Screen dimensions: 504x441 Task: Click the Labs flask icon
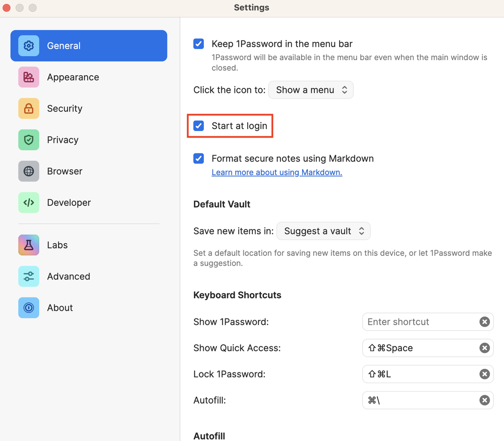point(29,245)
